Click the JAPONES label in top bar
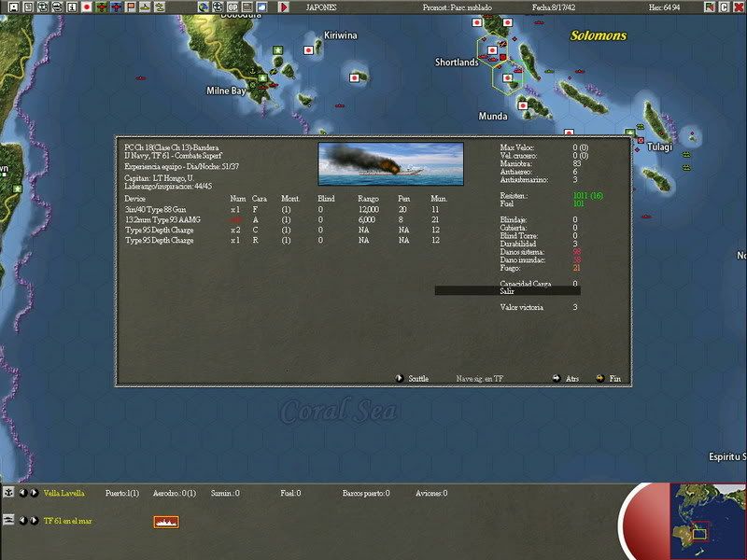The width and height of the screenshot is (747, 560). [x=321, y=7]
